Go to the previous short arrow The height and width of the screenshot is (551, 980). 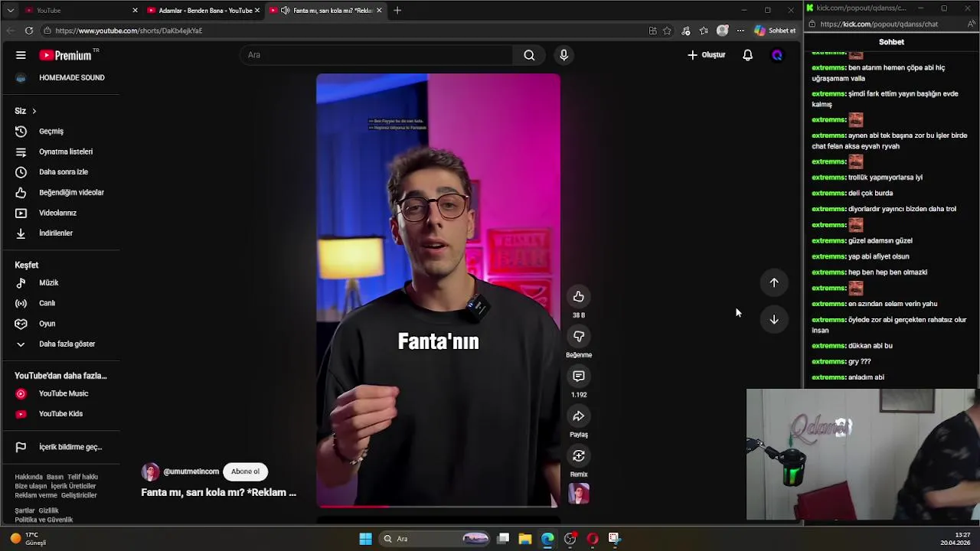point(774,283)
